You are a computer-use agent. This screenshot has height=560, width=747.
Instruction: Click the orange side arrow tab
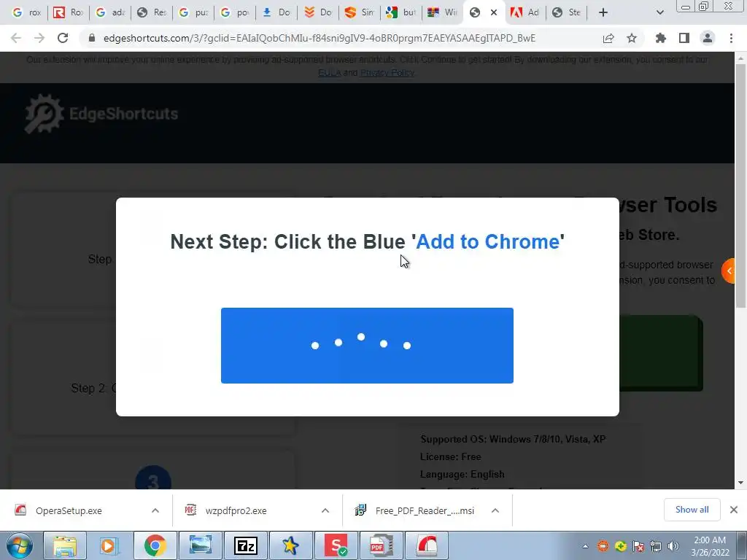(729, 271)
